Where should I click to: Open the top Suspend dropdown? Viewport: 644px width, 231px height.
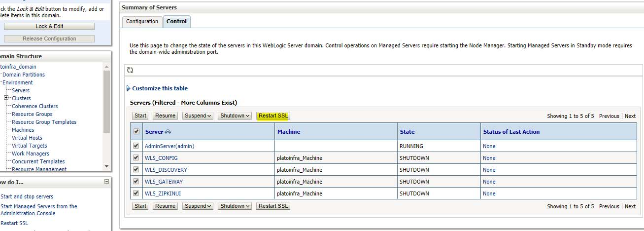198,115
